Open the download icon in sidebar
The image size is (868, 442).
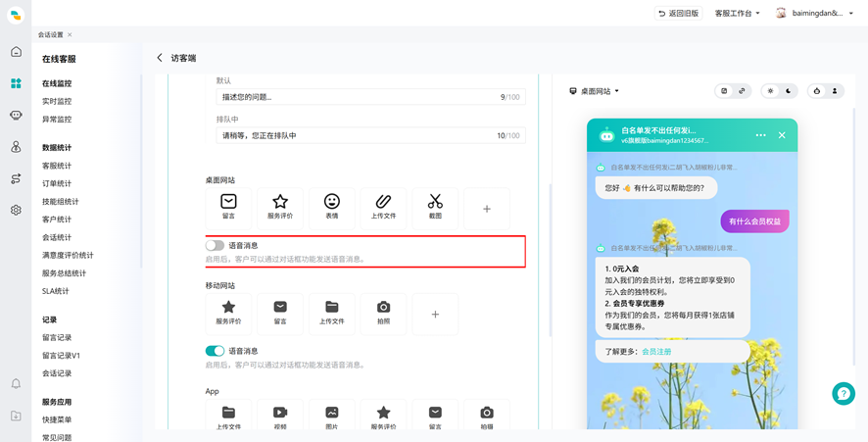[x=16, y=416]
